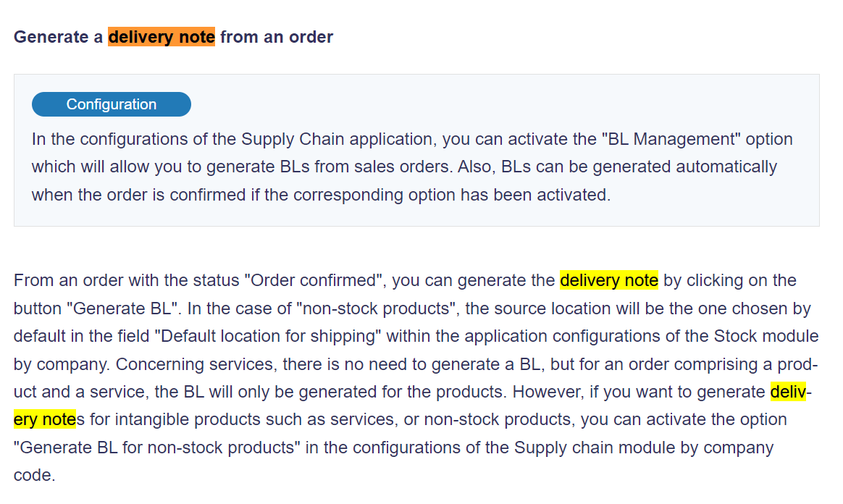Viewport: 843px width, 504px height.
Task: Click the quoted text "Generate BL" button name
Action: coord(122,308)
